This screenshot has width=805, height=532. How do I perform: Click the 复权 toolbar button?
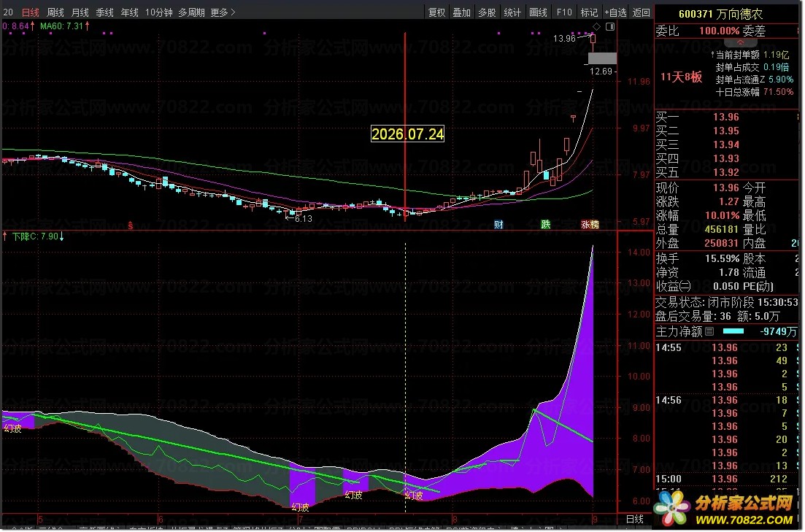[x=437, y=12]
